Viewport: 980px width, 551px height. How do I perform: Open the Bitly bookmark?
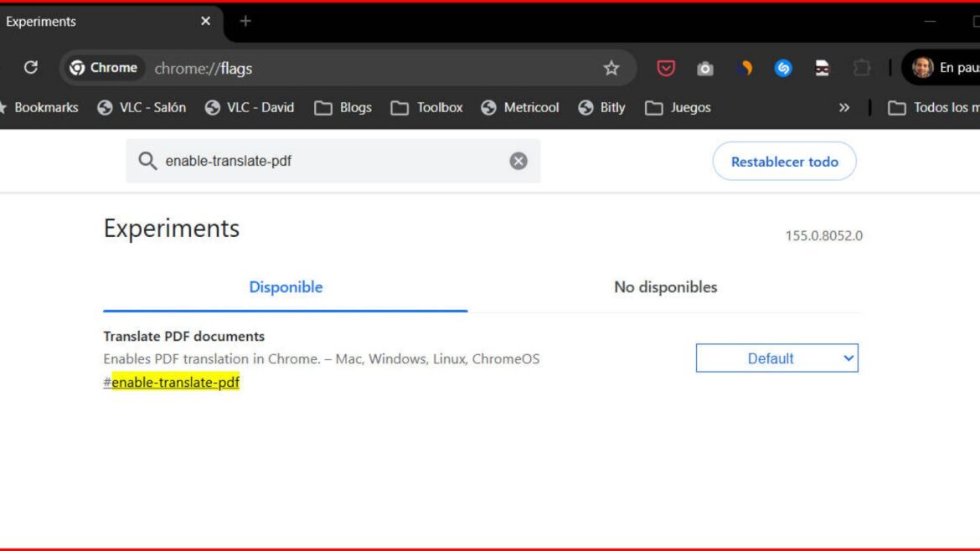click(x=602, y=107)
